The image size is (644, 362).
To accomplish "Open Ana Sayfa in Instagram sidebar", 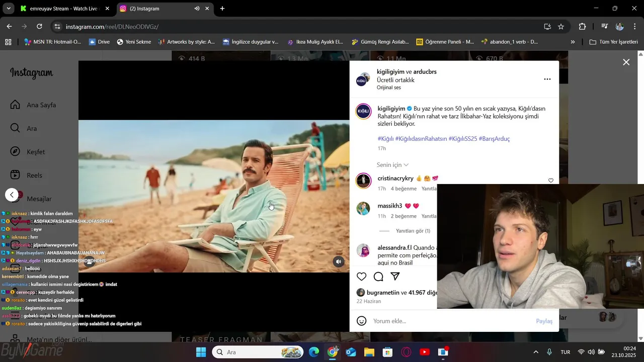I will [x=34, y=105].
